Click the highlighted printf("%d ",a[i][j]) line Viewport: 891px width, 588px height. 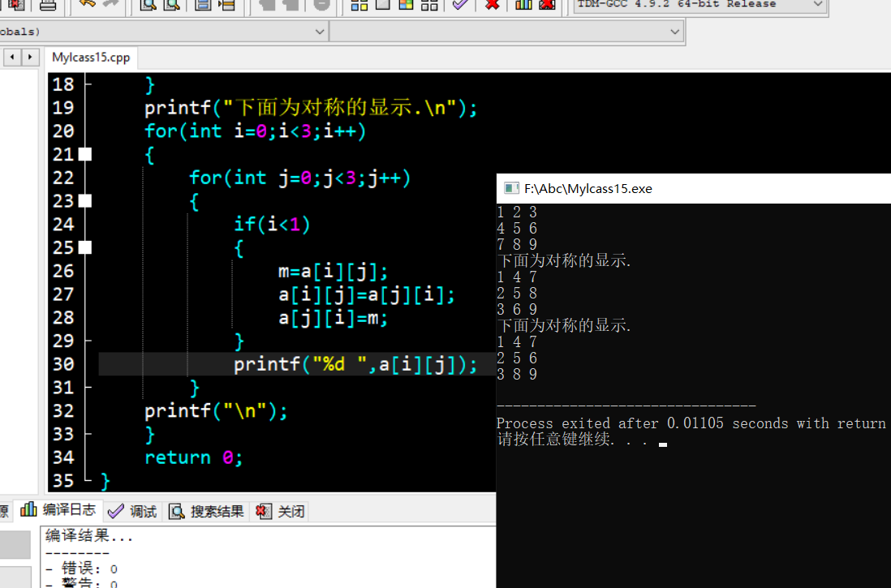point(355,364)
